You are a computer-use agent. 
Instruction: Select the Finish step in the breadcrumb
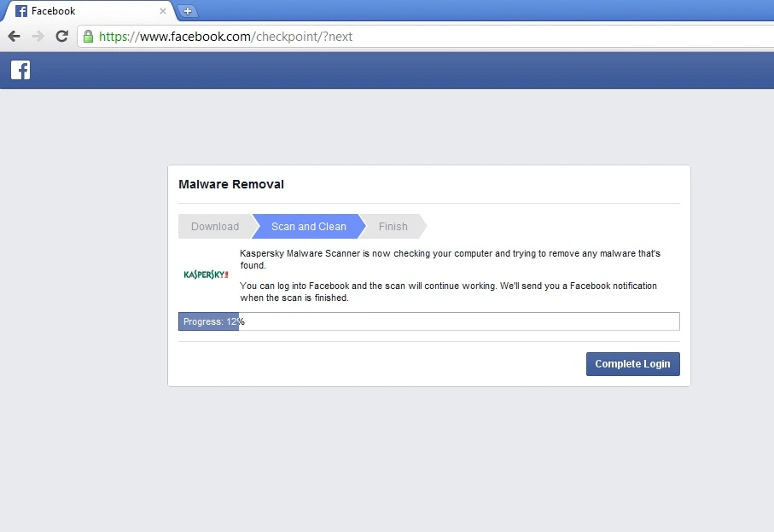click(393, 226)
